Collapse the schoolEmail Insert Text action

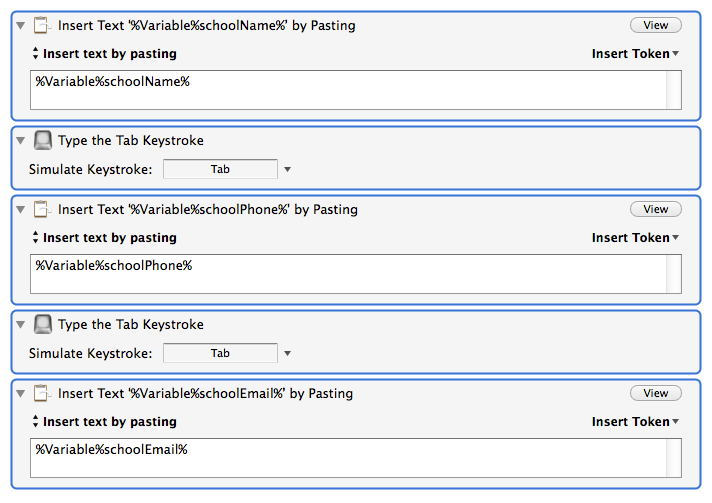20,393
